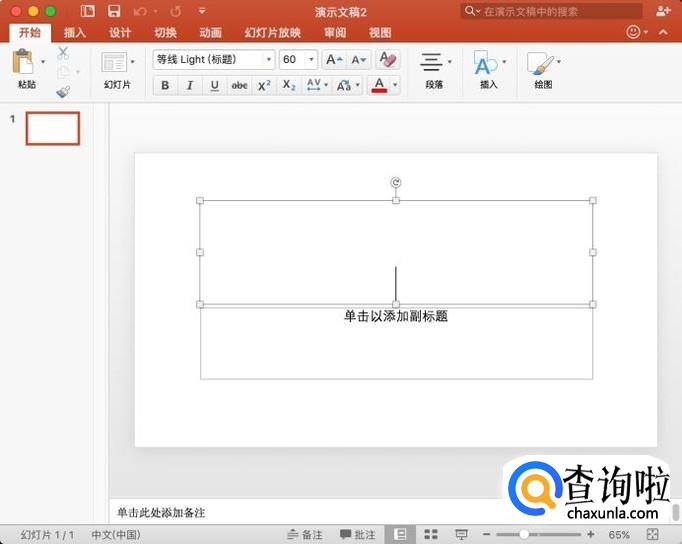Click the Drawing brush icon
This screenshot has width=682, height=544.
tap(540, 63)
